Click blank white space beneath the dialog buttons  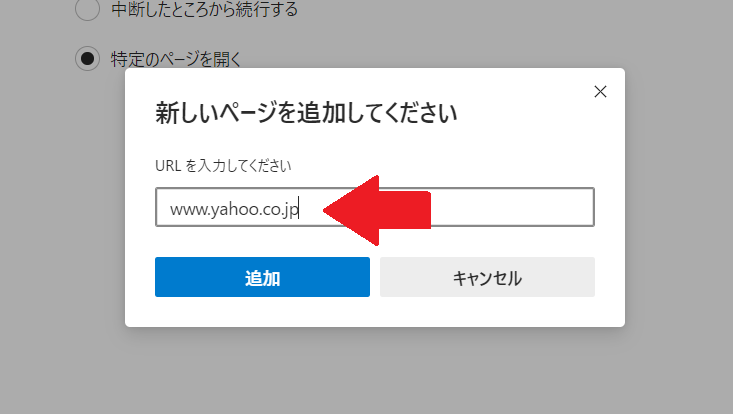(375, 311)
